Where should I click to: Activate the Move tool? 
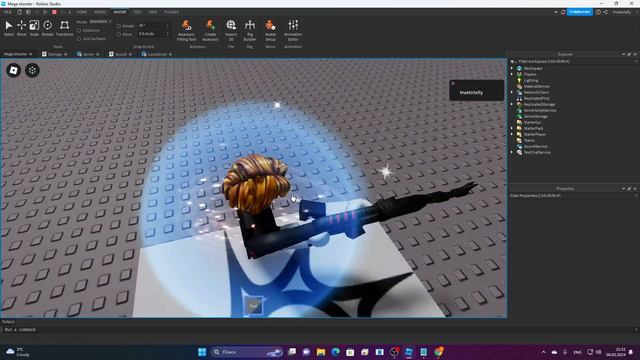click(x=21, y=28)
